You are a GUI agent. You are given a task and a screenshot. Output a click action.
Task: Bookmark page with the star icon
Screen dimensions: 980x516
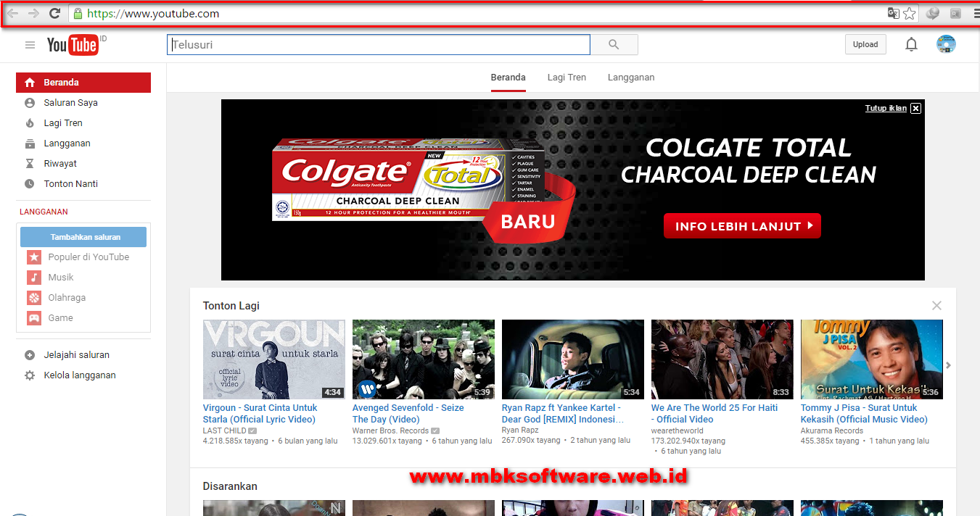(910, 13)
